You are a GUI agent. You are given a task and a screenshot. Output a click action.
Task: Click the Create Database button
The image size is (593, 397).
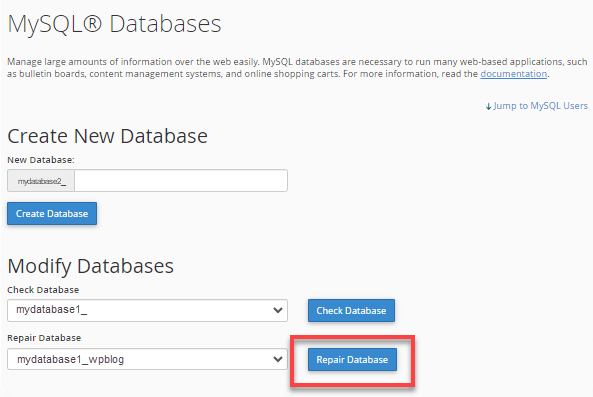click(52, 214)
